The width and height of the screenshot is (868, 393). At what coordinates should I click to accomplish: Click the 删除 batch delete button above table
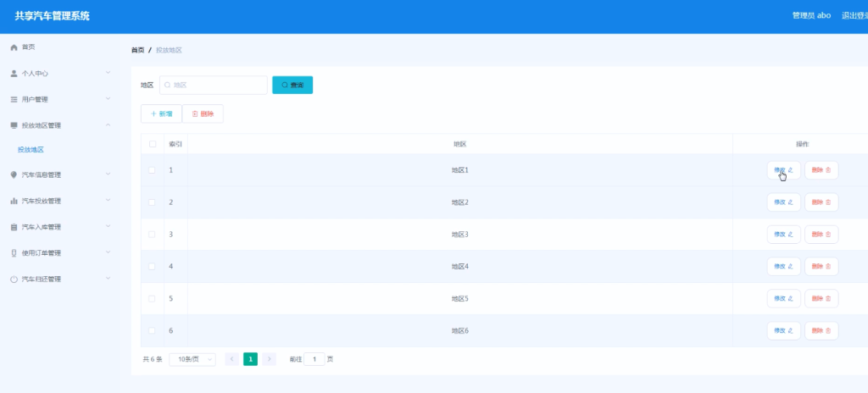point(203,114)
